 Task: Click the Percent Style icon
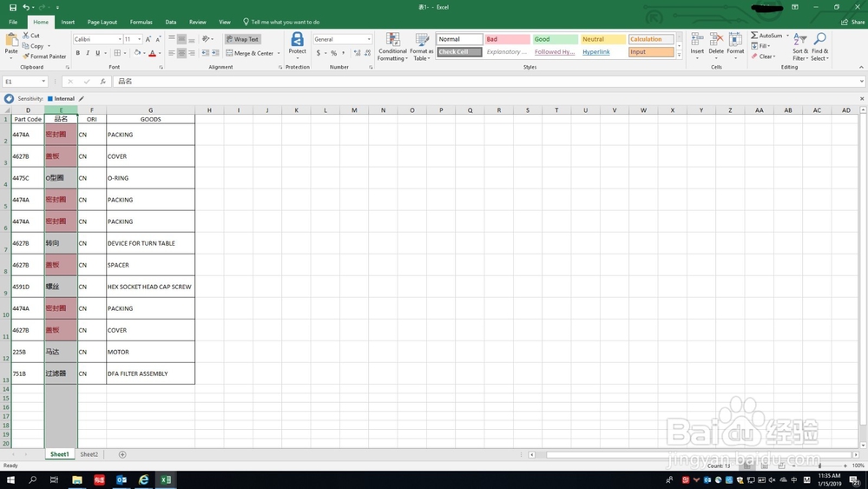pos(334,53)
